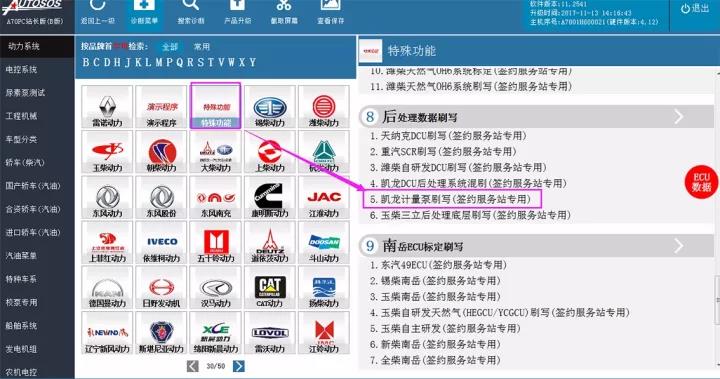Select the 特殊功能 highlighted tile
Viewport: 720px width, 379px height.
click(x=215, y=106)
